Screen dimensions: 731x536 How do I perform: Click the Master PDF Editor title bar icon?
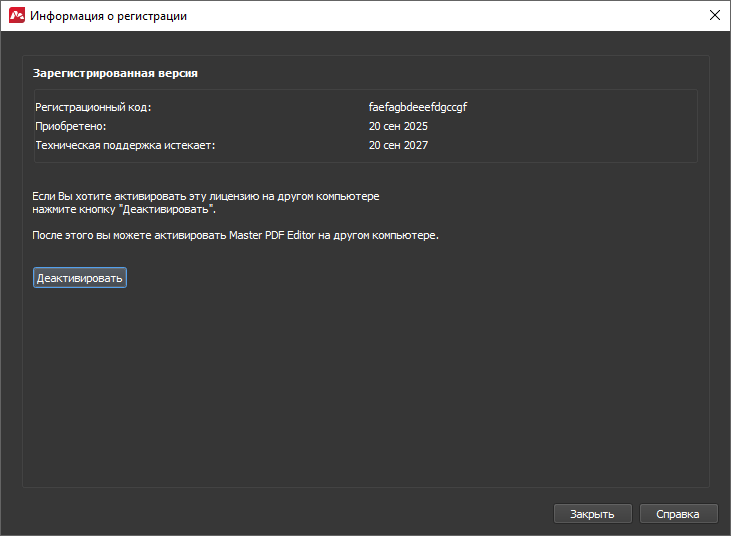pos(16,16)
